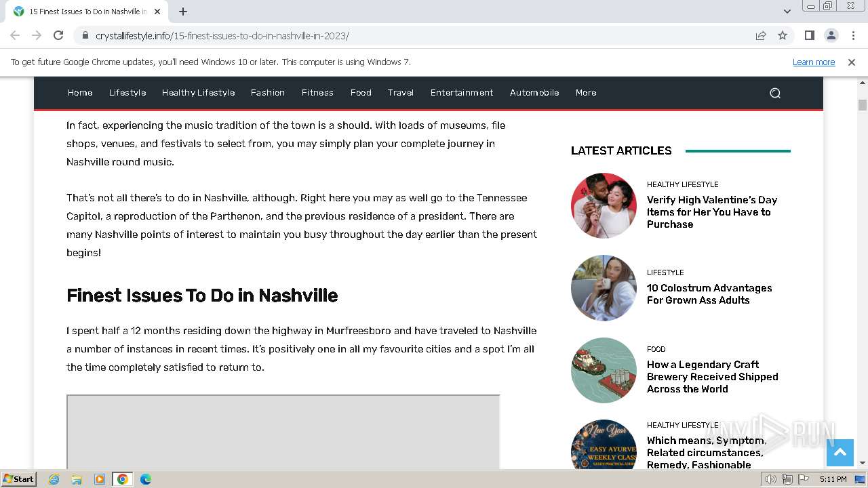Click the Chrome taskbar icon
Viewport: 868px width, 488px height.
click(x=123, y=479)
